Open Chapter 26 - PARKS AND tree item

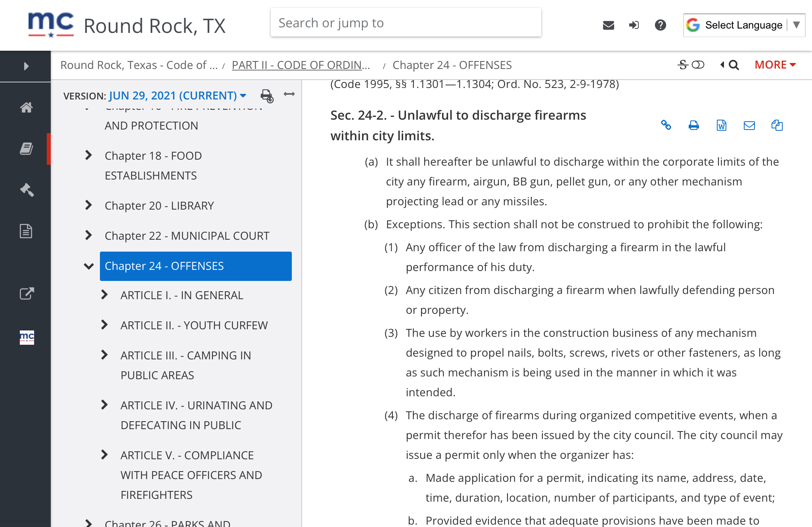pyautogui.click(x=167, y=523)
